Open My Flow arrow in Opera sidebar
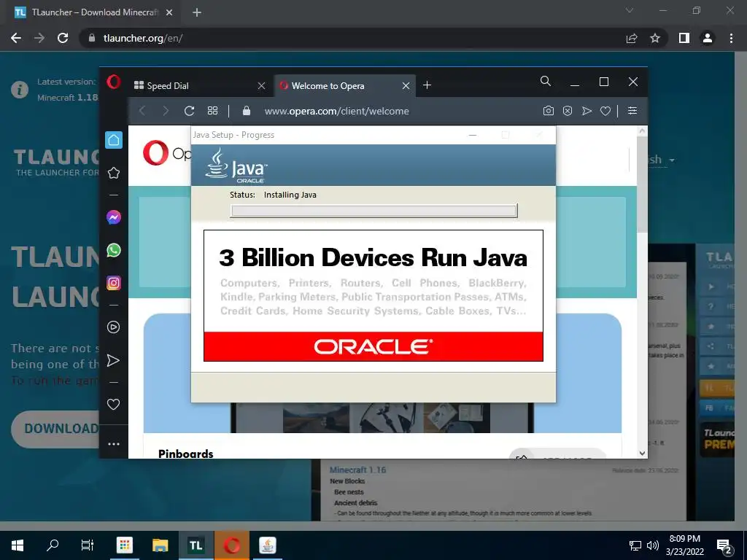Image resolution: width=747 pixels, height=560 pixels. pos(113,360)
